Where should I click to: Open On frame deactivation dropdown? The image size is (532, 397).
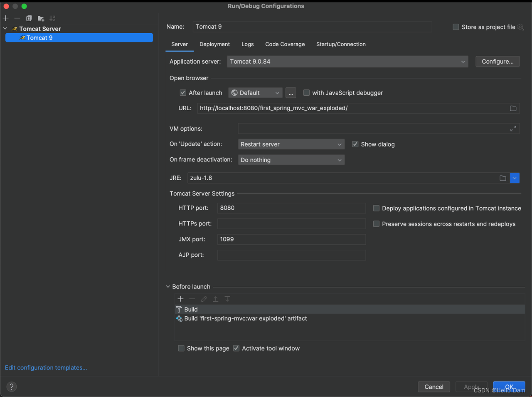[291, 160]
